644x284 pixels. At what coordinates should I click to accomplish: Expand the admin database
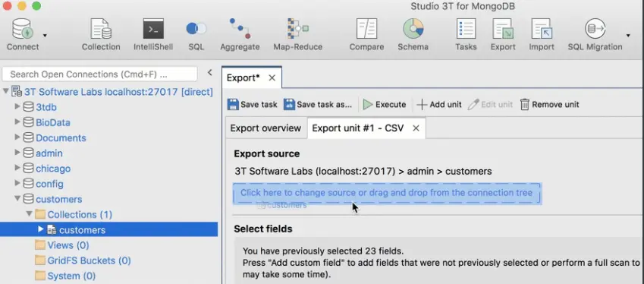pos(17,153)
